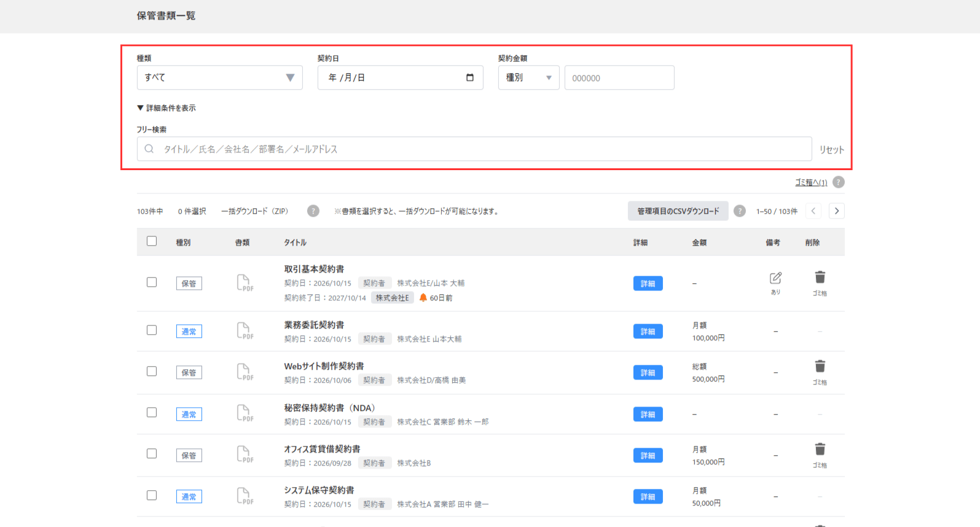Click 詳細 button for システム保守契約書
The height and width of the screenshot is (527, 980).
(x=648, y=497)
